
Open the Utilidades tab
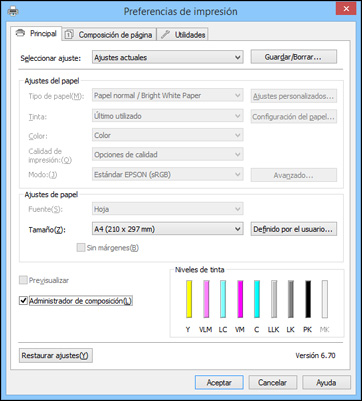[x=183, y=35]
